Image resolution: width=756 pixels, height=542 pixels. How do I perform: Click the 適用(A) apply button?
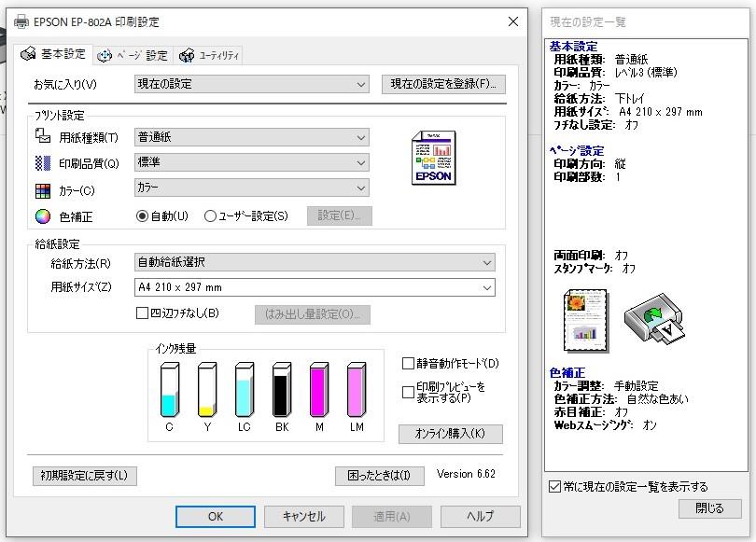[392, 517]
